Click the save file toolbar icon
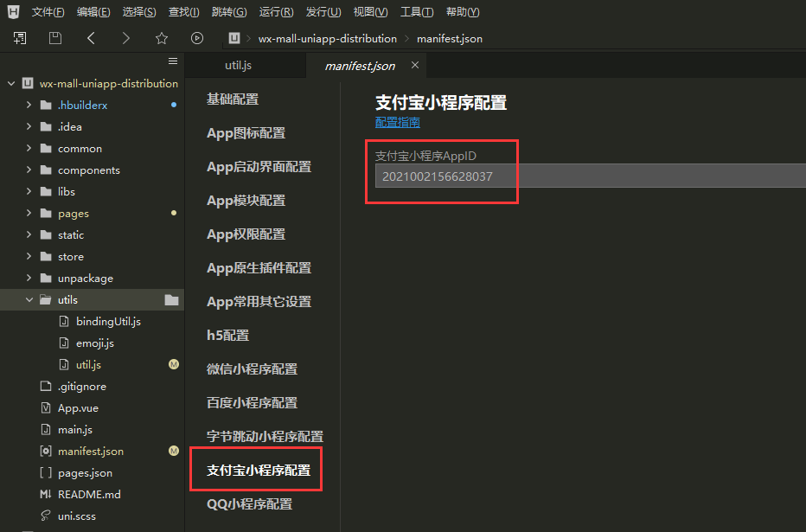Viewport: 806px width, 532px height. 55,38
